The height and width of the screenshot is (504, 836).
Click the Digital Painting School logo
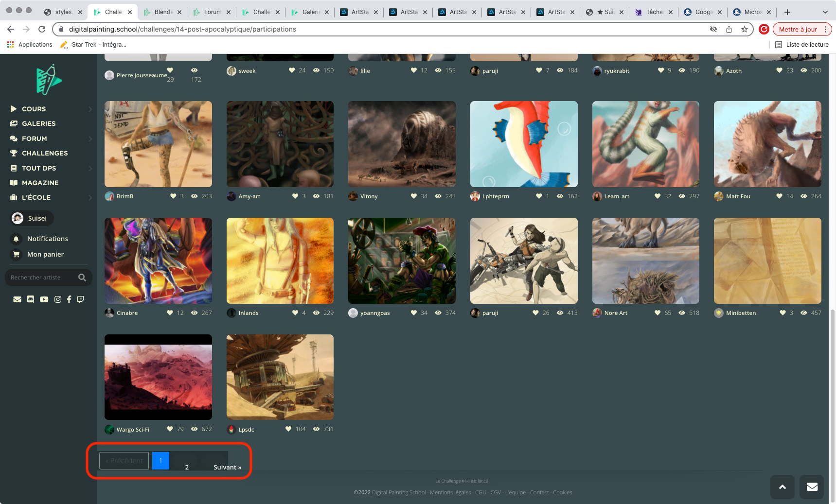[48, 79]
